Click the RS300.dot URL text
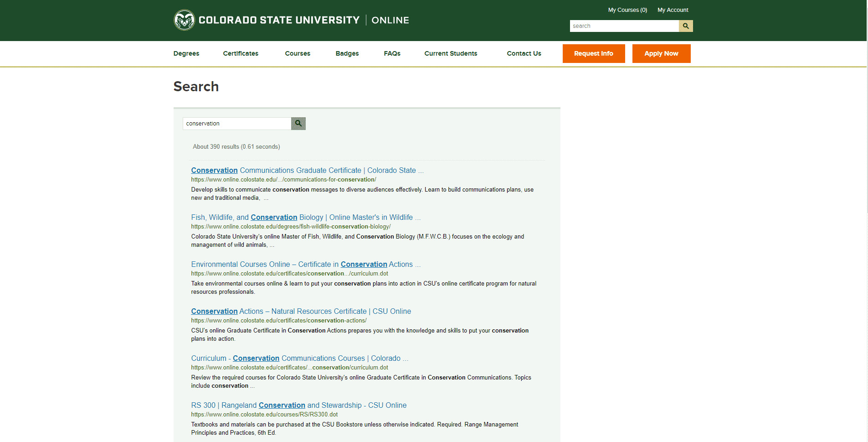 tap(264, 415)
